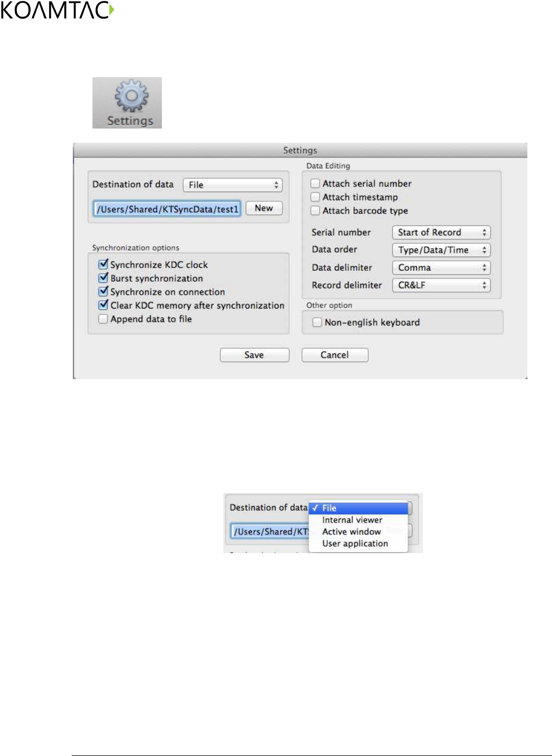Image resolution: width=552 pixels, height=756 pixels.
Task: Check Non-english keyboard option
Action: (317, 322)
